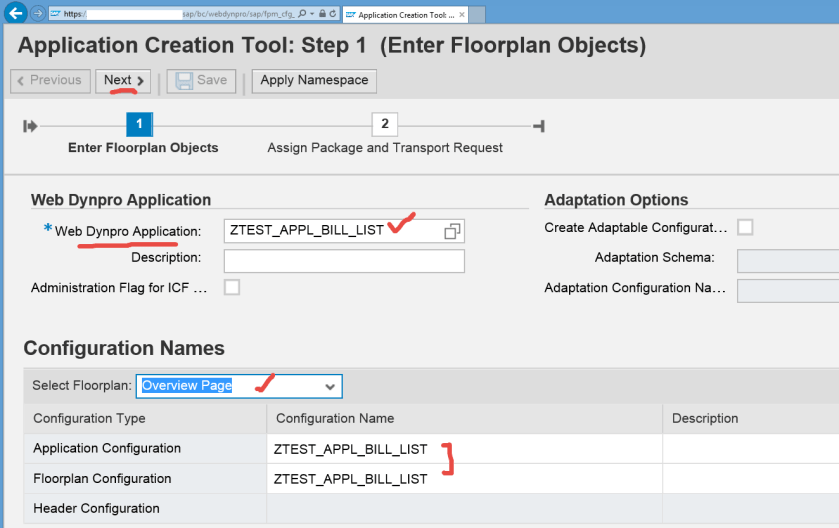Open value help for Web Dynpro Application
839x528 pixels.
(x=452, y=231)
